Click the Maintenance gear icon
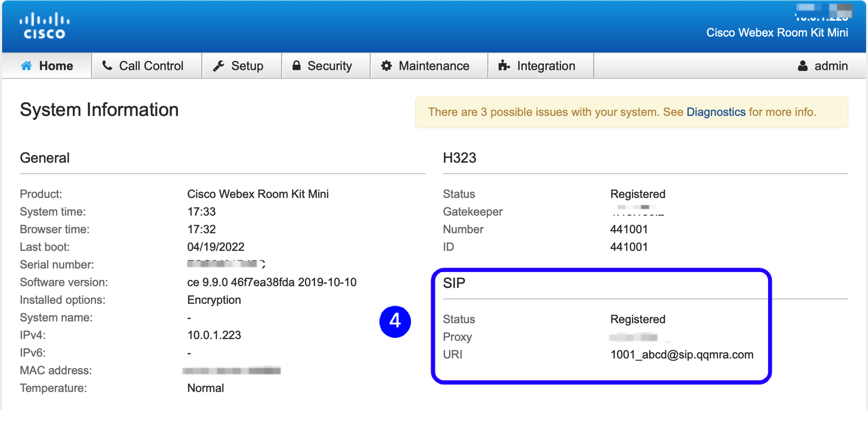Viewport: 868px width, 421px height. point(386,66)
